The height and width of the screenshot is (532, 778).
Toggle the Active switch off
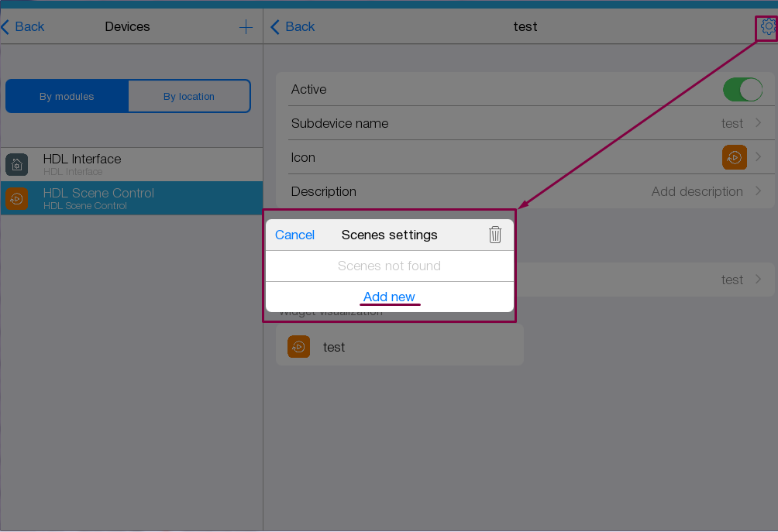tap(742, 90)
